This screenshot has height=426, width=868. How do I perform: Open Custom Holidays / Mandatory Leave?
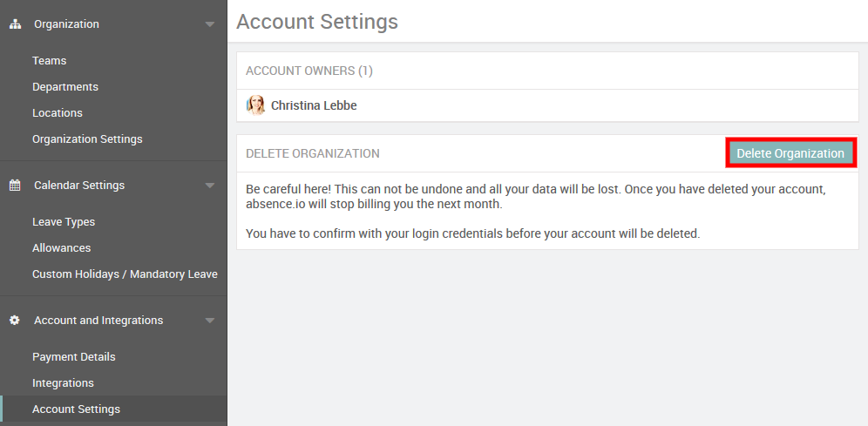click(x=125, y=274)
